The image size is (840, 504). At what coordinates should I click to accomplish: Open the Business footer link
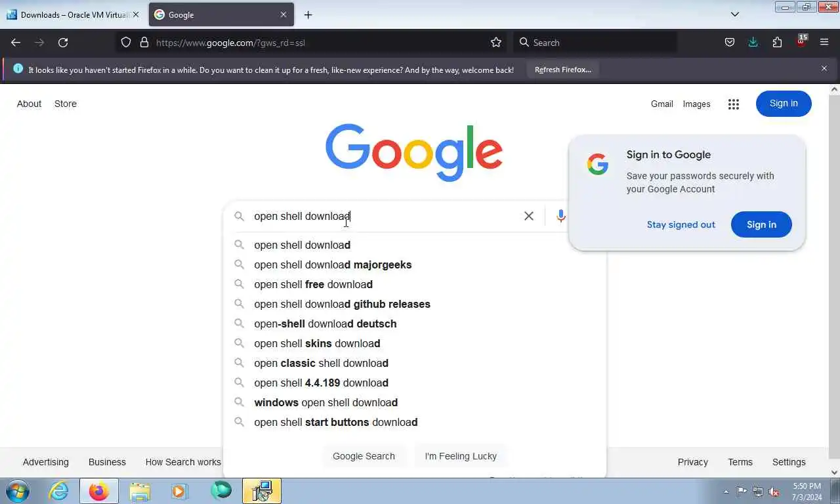pos(107,462)
